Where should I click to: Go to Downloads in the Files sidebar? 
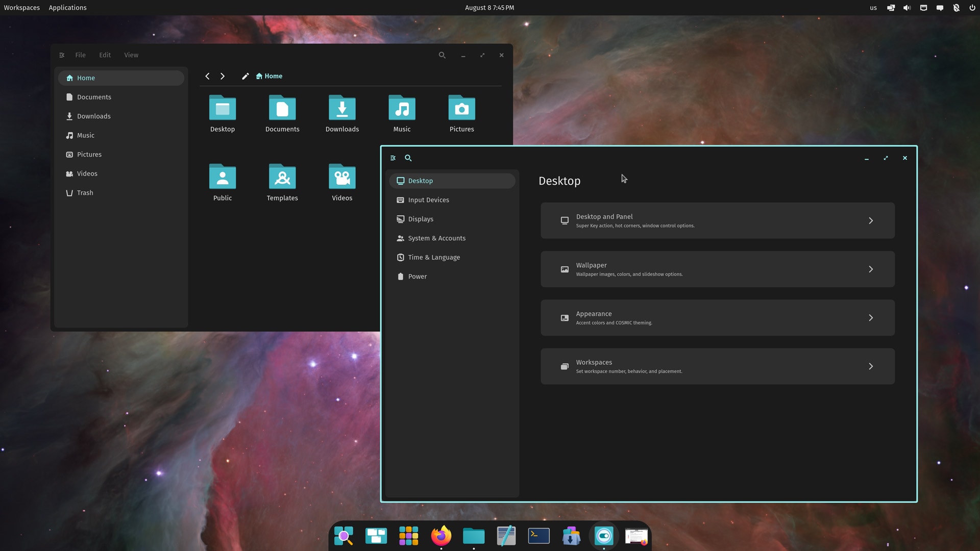[x=93, y=116]
